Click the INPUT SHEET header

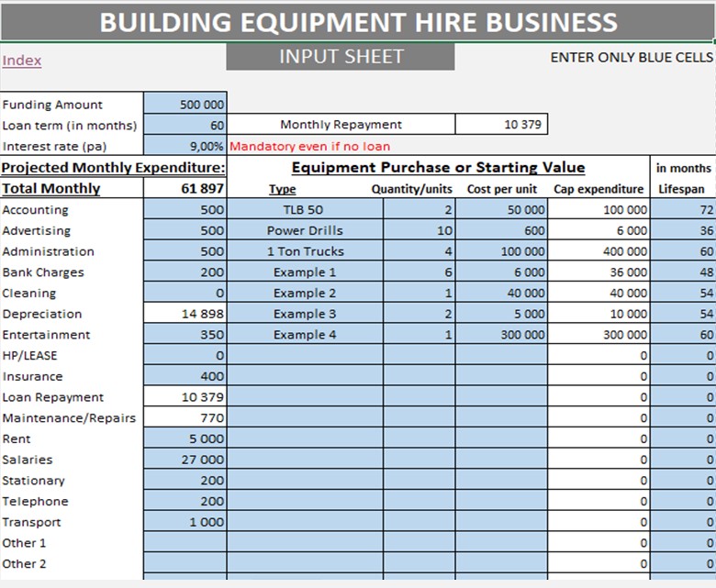(x=341, y=57)
